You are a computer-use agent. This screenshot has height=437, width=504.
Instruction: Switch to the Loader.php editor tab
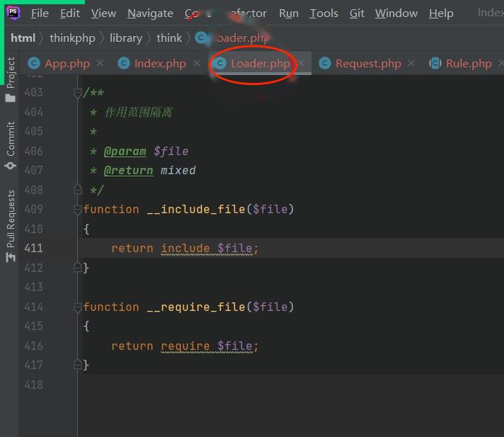coord(260,63)
